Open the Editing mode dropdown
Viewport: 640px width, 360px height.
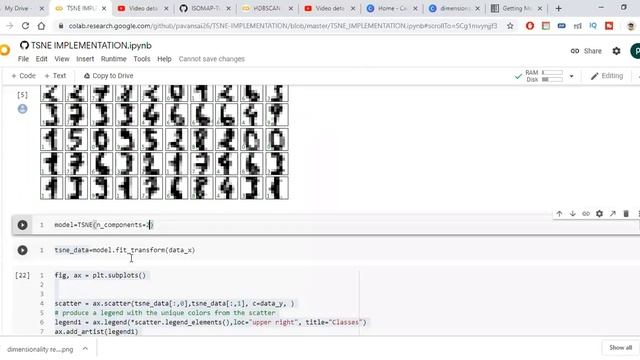click(x=607, y=76)
